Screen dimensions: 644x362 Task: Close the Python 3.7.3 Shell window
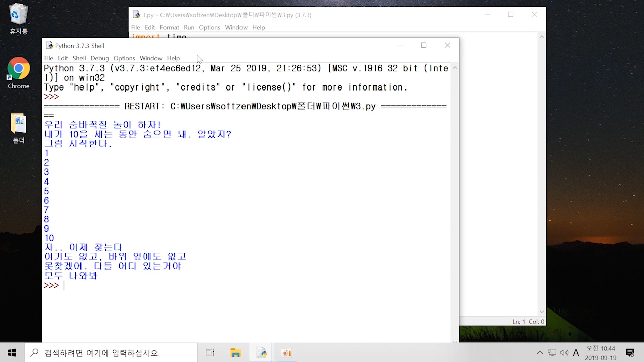(x=447, y=45)
